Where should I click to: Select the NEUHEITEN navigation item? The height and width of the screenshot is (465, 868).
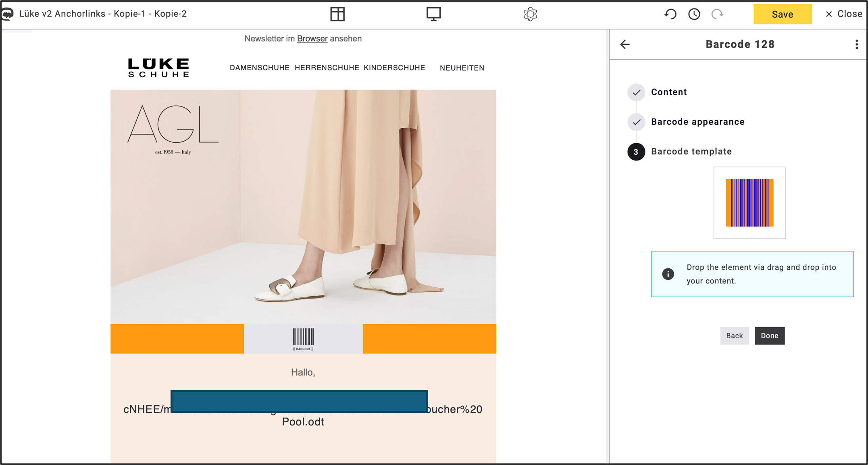[x=462, y=68]
